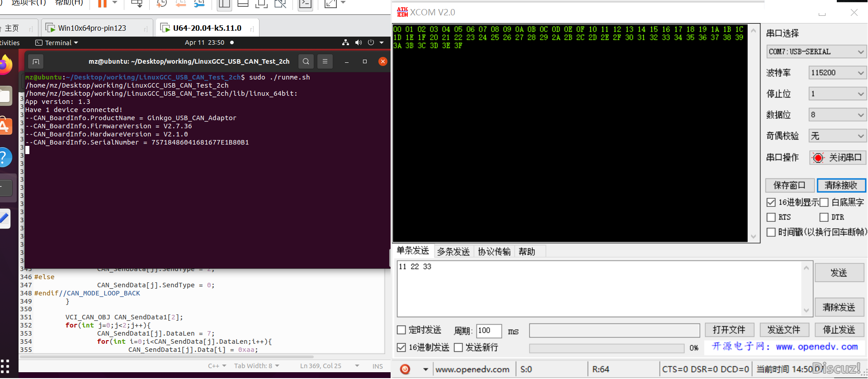Screen dimensions: 868x379
Task: Click the 周期 period input field showing 100
Action: 489,331
